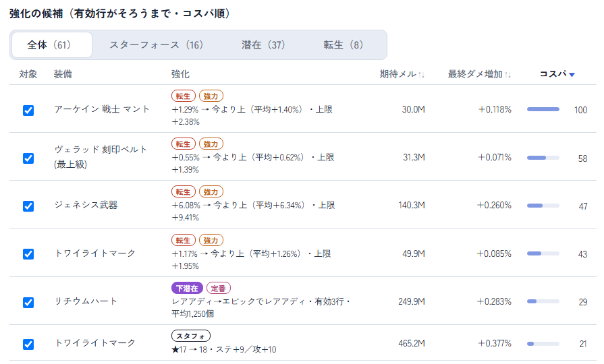Click コスパ bar valued 100
The height and width of the screenshot is (364, 604).
[x=543, y=110]
